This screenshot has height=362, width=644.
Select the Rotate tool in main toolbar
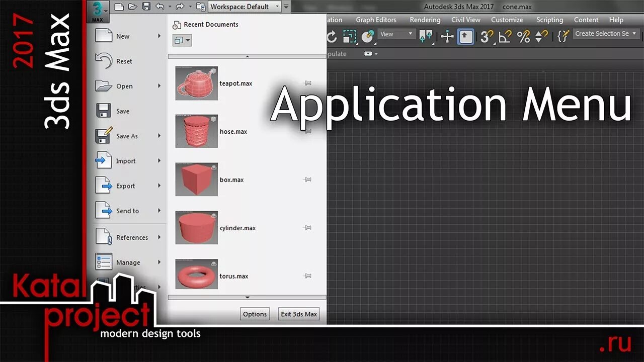[332, 36]
